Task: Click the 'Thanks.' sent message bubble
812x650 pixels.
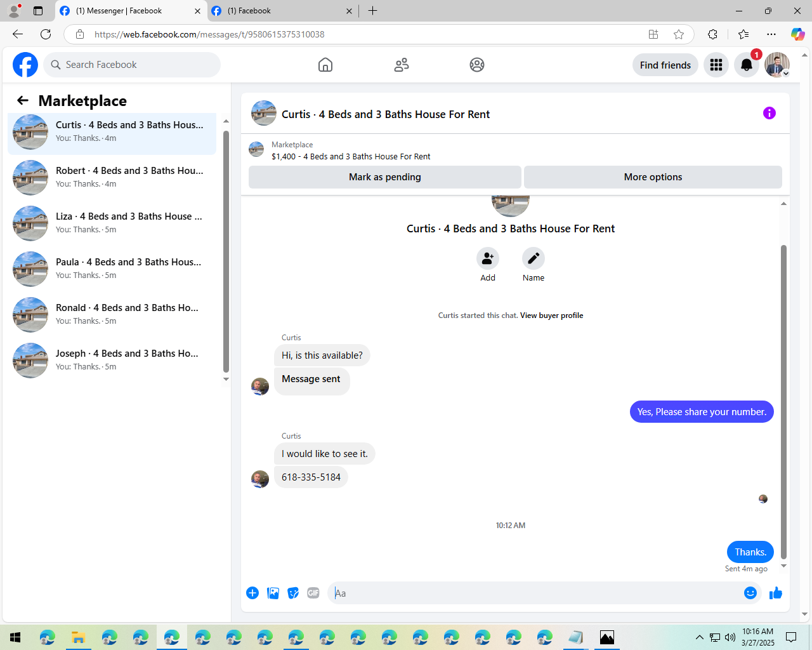Action: pos(750,552)
